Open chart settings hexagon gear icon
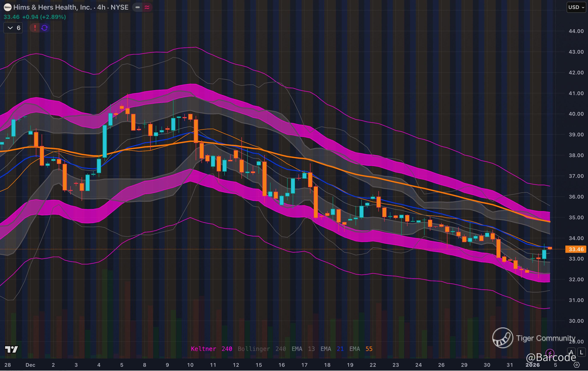The width and height of the screenshot is (588, 371). point(576,365)
